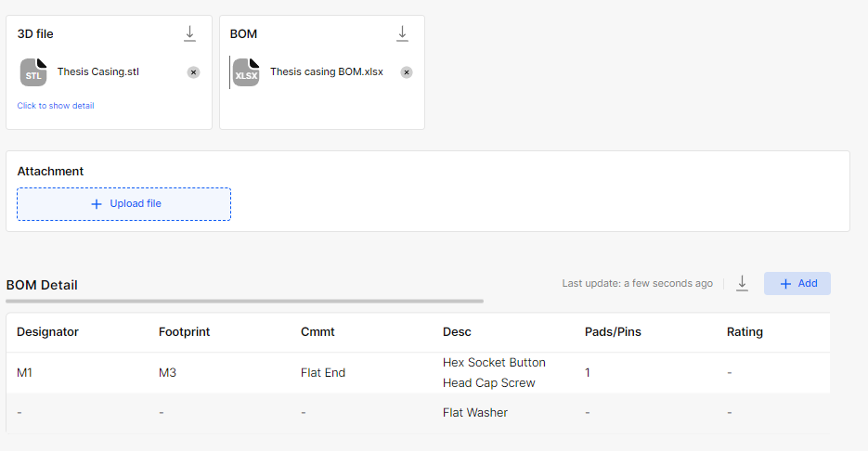The image size is (868, 451).
Task: Download the BOM file
Action: tap(403, 33)
